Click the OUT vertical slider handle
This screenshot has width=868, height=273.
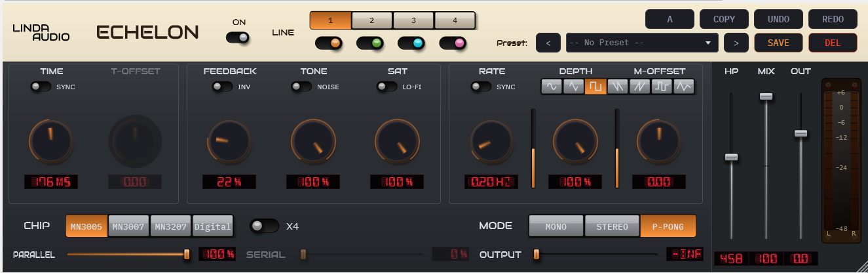coord(801,133)
